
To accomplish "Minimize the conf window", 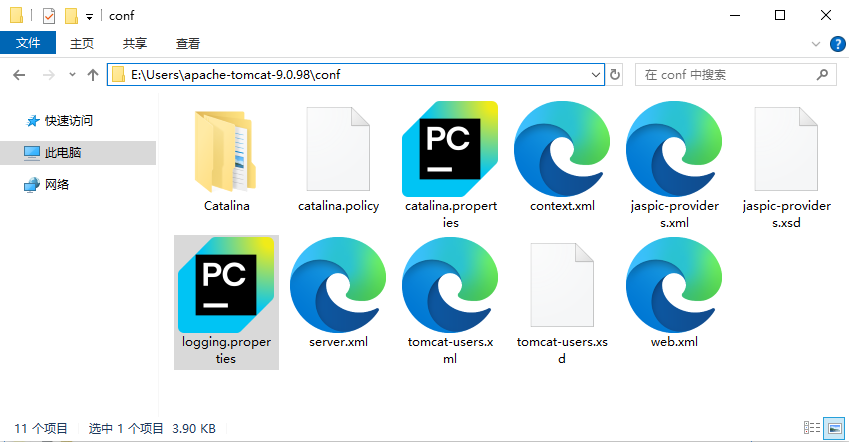I will point(735,15).
